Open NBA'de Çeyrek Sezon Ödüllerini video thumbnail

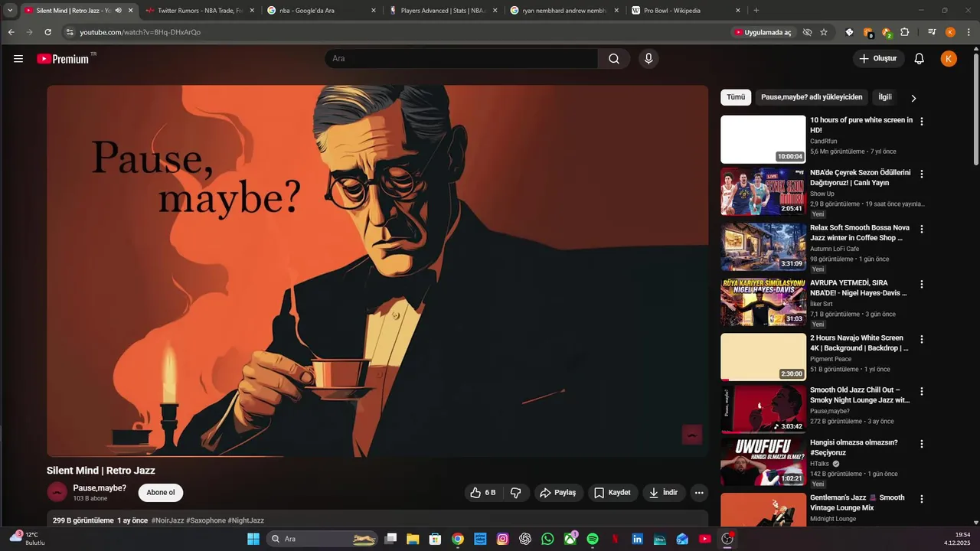click(763, 192)
